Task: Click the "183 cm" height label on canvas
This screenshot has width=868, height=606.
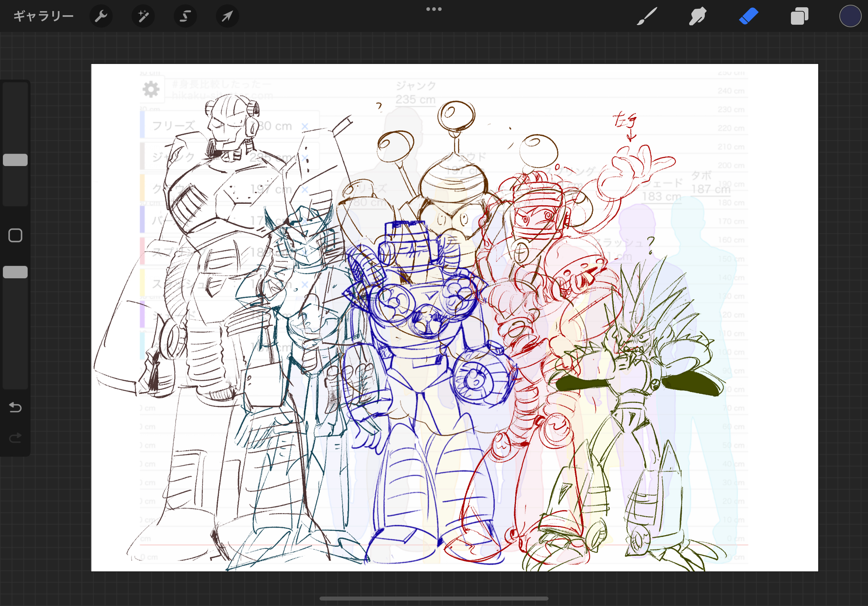Action: pos(662,197)
